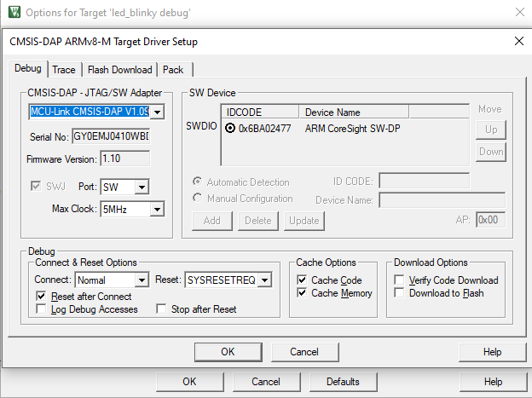Viewport: 532px width, 398px height.
Task: Close the CMSIS-DAP Target Driver Setup dialog
Action: tap(518, 41)
